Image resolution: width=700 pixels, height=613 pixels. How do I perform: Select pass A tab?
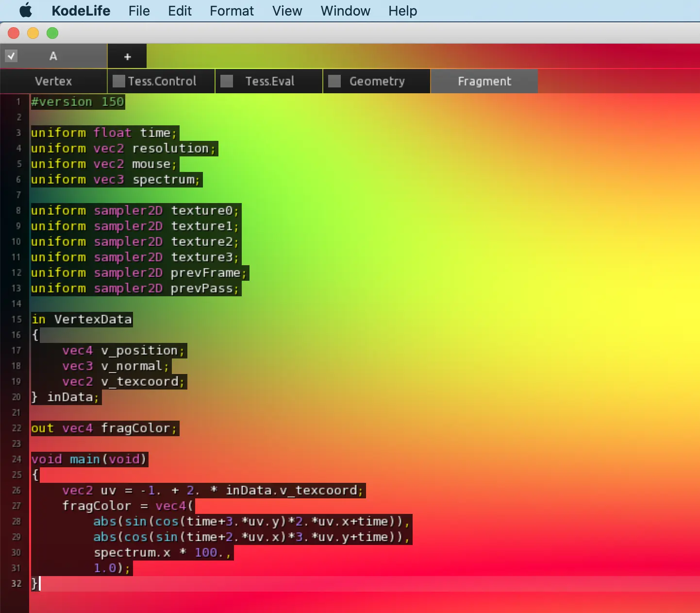pos(53,56)
